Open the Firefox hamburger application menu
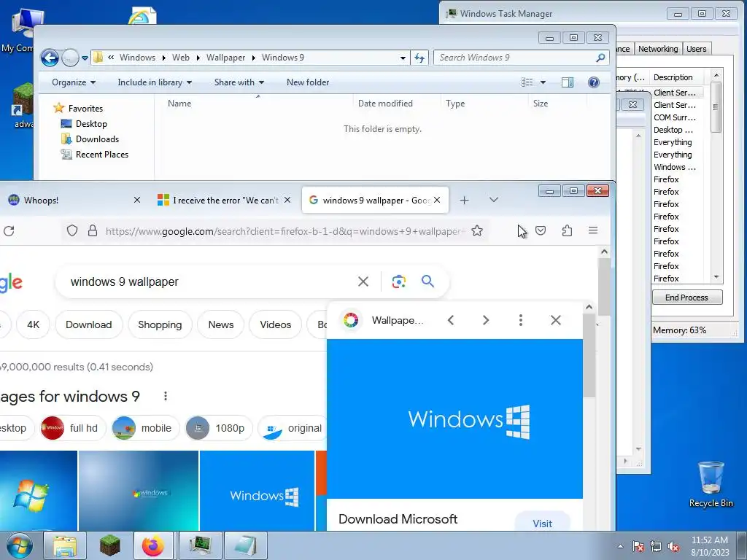Screen dimensions: 747x560 tap(593, 230)
